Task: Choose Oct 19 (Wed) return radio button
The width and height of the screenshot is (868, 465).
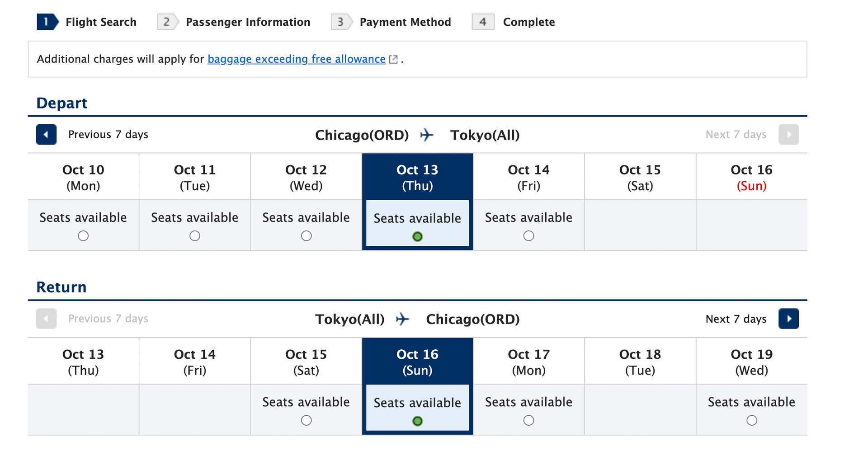Action: point(752,421)
